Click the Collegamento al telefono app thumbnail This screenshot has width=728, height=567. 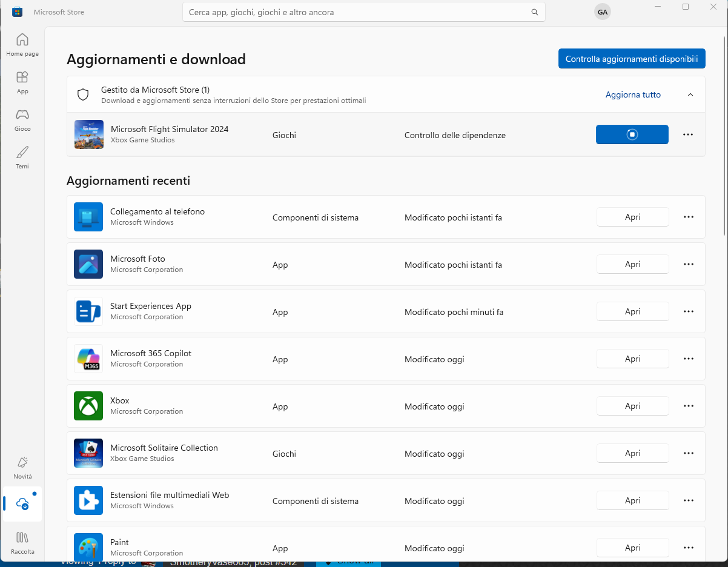(x=88, y=217)
